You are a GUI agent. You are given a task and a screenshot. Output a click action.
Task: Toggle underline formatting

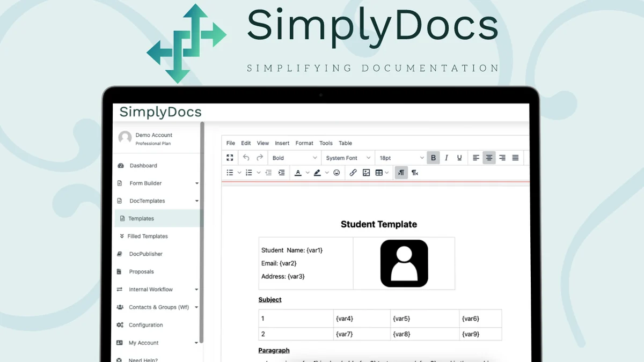[x=459, y=158]
